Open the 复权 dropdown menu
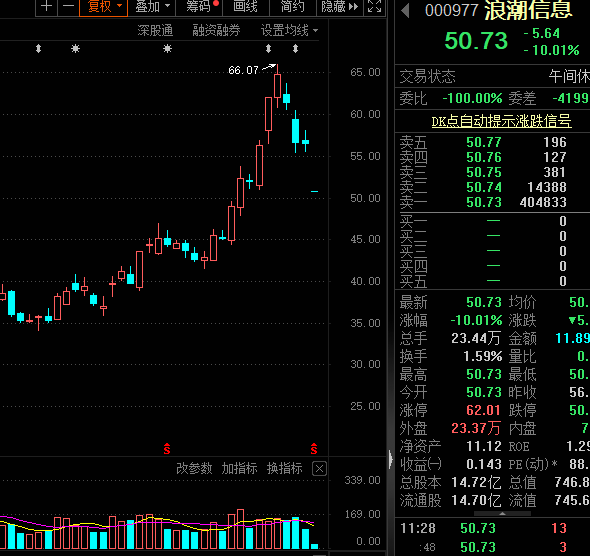The image size is (590, 556). 103,6
